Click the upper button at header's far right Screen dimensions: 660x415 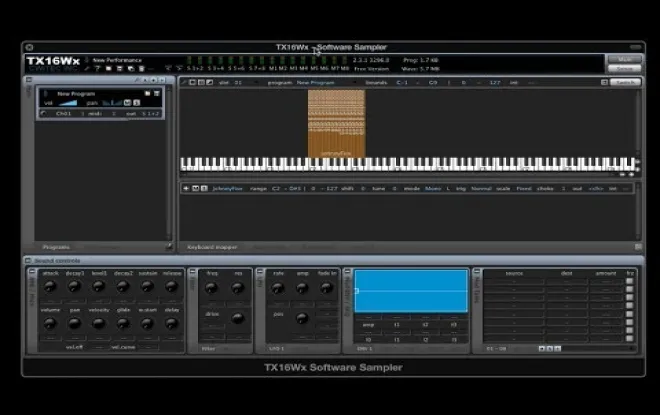(625, 59)
